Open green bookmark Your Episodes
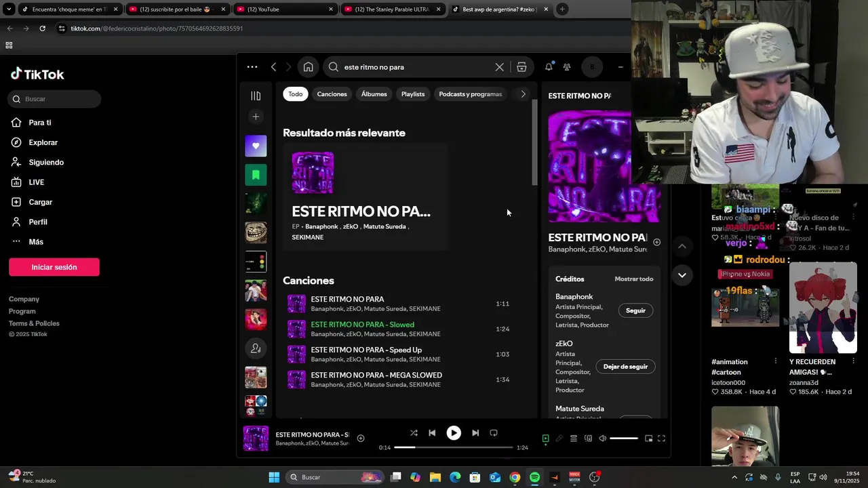This screenshot has width=868, height=488. (x=256, y=175)
